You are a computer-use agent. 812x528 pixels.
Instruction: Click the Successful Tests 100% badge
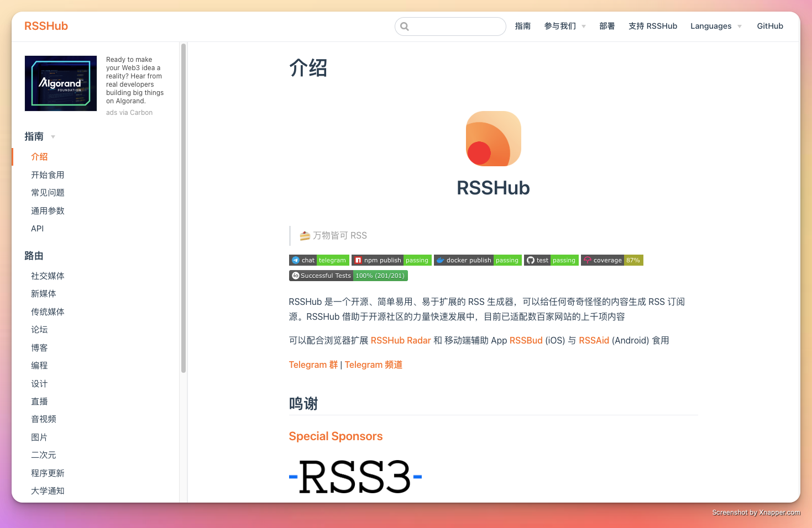pos(348,275)
